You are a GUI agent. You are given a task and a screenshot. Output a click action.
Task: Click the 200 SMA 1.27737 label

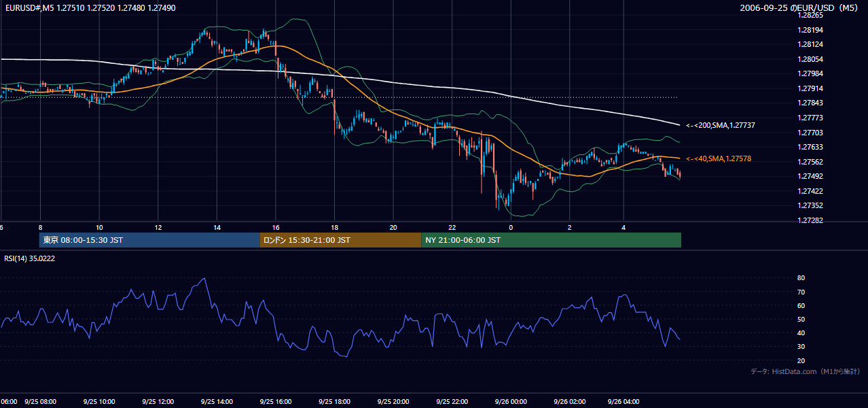(721, 125)
